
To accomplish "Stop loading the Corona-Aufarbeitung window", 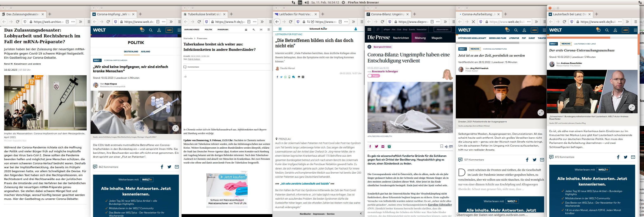I will pos(473,22).
